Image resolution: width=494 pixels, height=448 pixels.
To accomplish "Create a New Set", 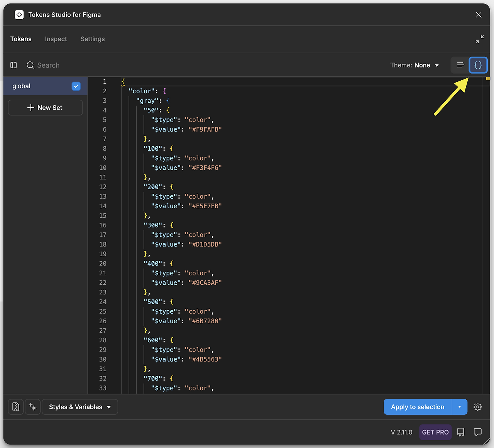I will (46, 108).
